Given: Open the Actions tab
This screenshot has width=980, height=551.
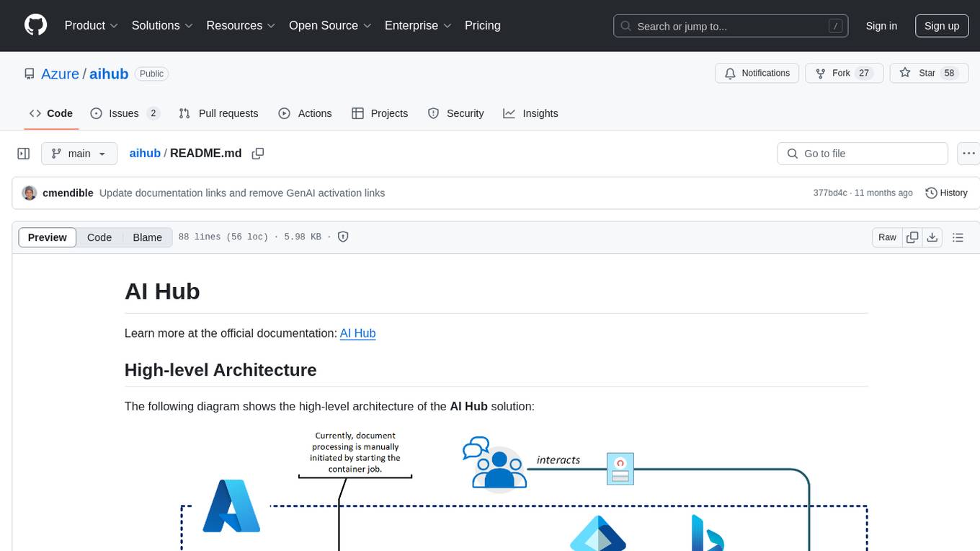Looking at the screenshot, I should click(305, 113).
